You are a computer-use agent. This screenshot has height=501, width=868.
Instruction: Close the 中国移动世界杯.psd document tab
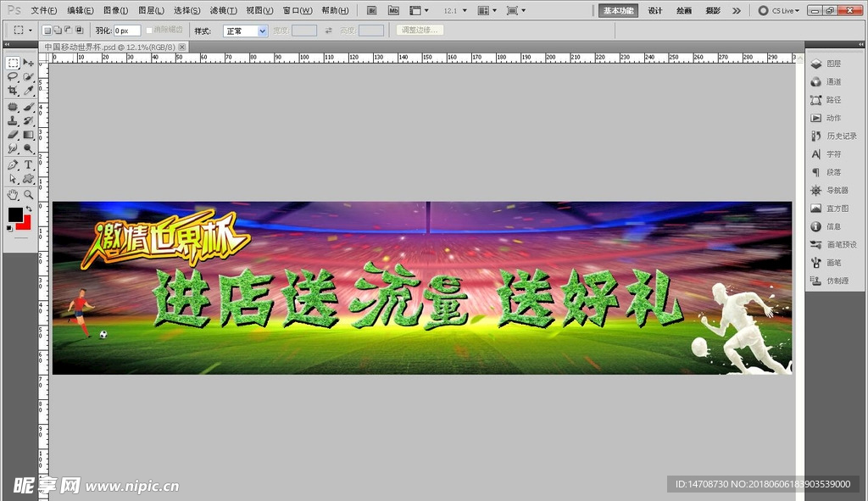point(181,47)
